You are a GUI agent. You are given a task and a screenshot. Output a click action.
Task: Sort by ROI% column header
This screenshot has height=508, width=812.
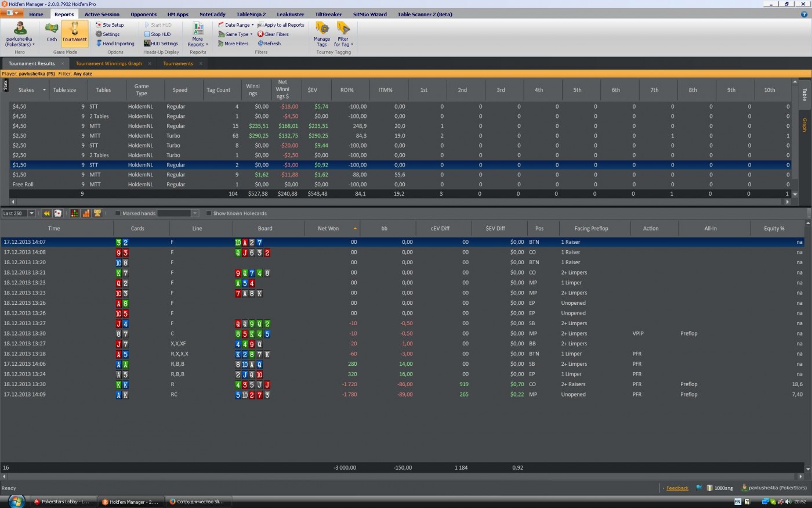(347, 90)
